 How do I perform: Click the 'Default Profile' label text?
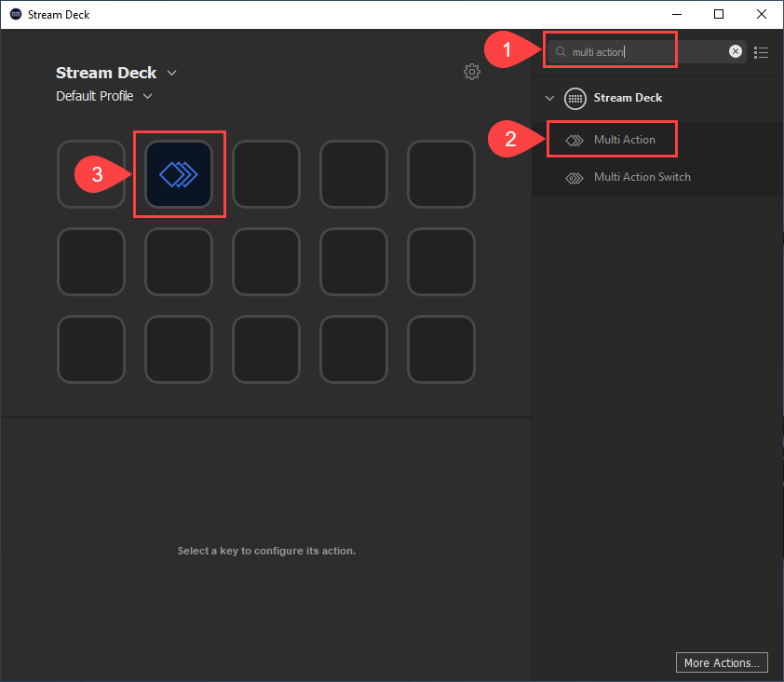[x=94, y=96]
